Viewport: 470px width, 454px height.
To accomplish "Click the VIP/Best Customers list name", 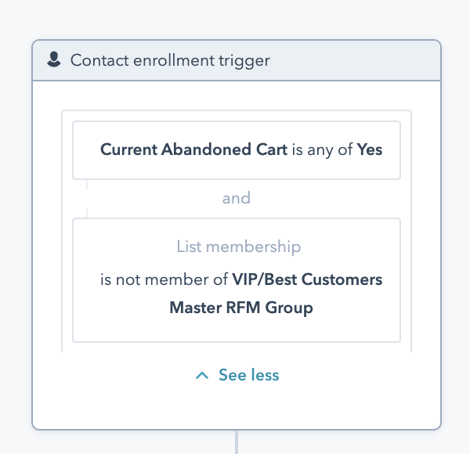I will tap(307, 279).
